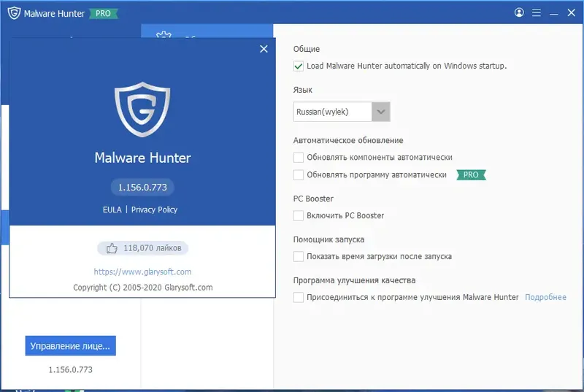The width and height of the screenshot is (584, 392).
Task: Click the Общие section heading
Action: (306, 49)
